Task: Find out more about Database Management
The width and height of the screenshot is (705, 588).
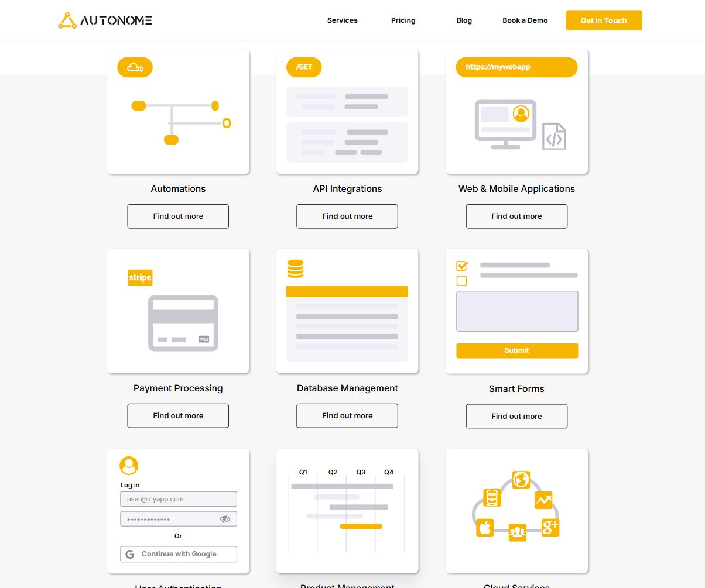Action: 347,416
